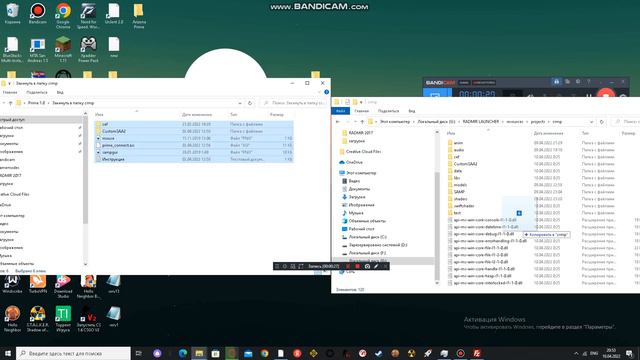Click the taskbar search box
640x360 pixels.
coord(73,353)
